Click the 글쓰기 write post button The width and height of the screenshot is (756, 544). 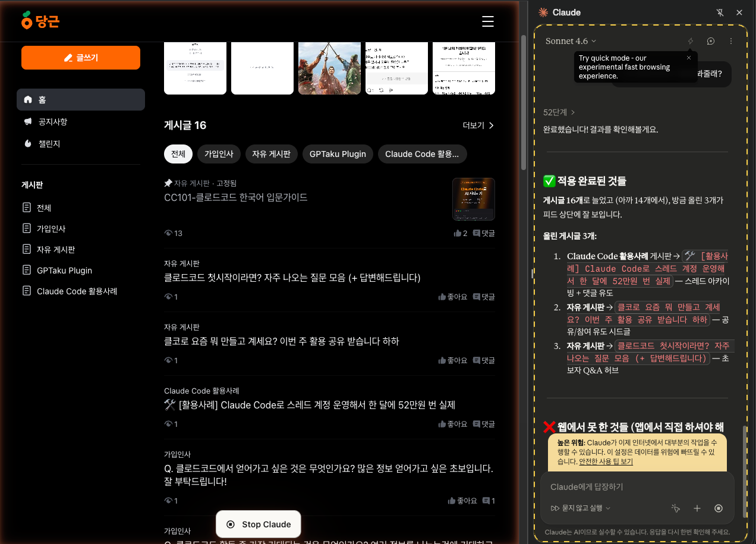[81, 58]
